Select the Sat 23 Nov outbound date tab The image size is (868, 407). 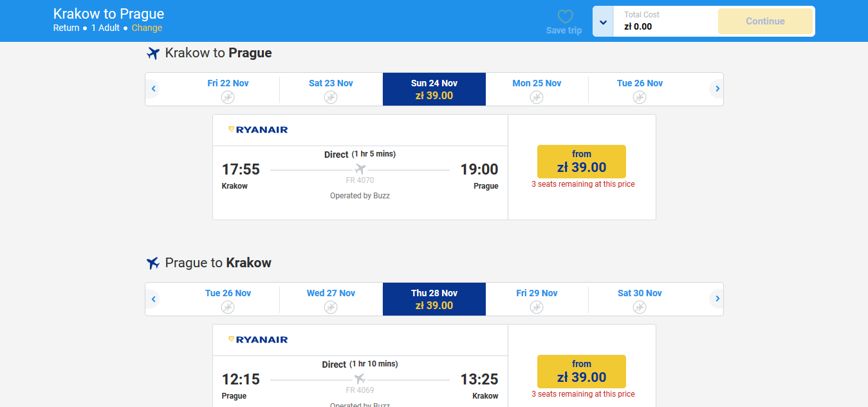pos(331,90)
